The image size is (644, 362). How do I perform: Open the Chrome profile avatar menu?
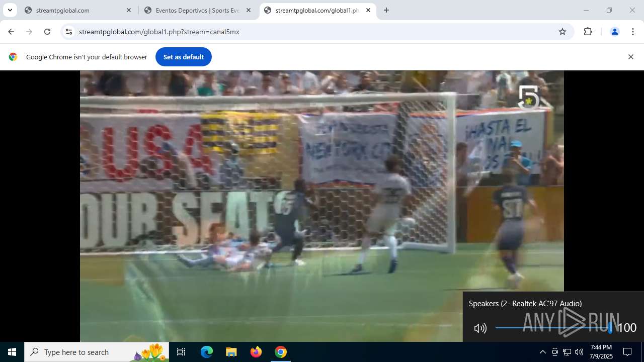(x=614, y=32)
